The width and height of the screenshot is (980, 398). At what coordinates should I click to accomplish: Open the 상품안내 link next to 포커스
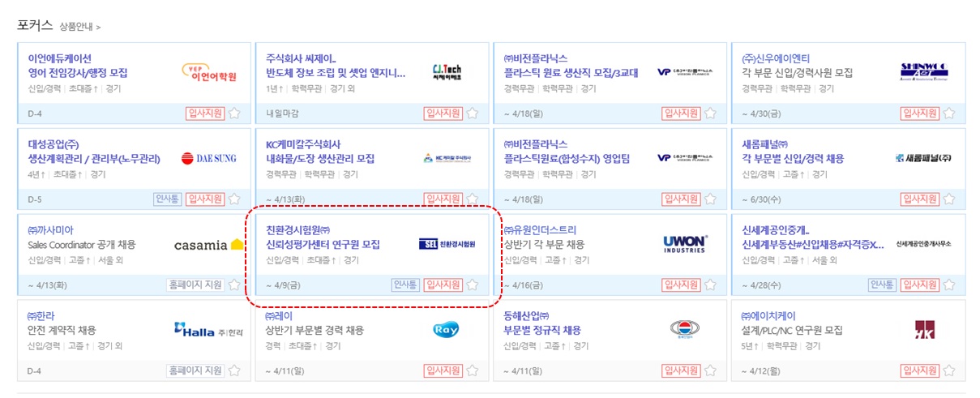[79, 27]
